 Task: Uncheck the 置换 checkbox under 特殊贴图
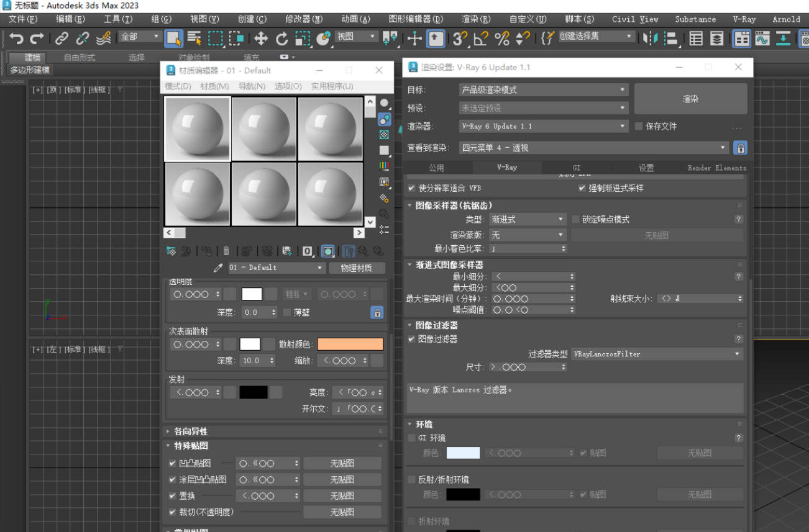172,495
